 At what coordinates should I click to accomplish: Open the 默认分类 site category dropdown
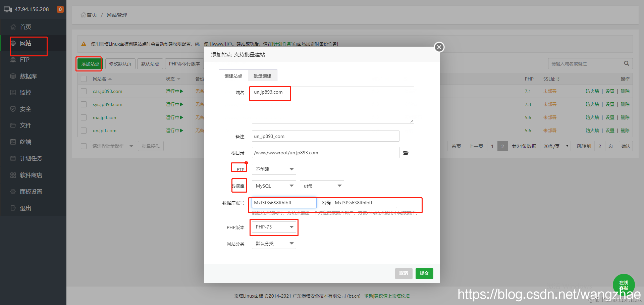pyautogui.click(x=274, y=244)
